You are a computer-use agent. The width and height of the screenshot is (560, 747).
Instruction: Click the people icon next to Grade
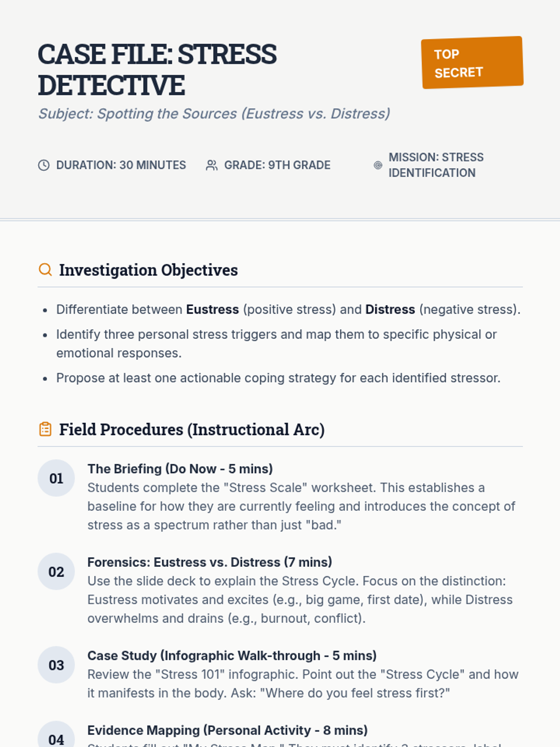coord(212,165)
